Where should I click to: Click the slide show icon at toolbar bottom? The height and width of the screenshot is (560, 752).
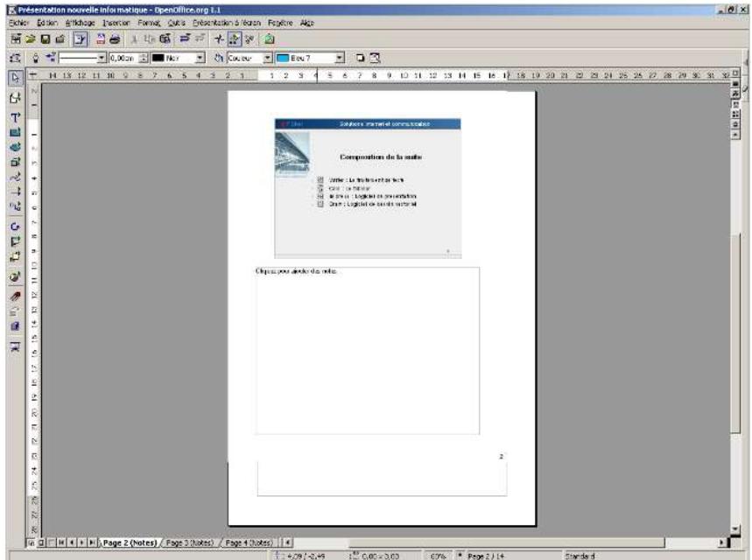pyautogui.click(x=16, y=346)
